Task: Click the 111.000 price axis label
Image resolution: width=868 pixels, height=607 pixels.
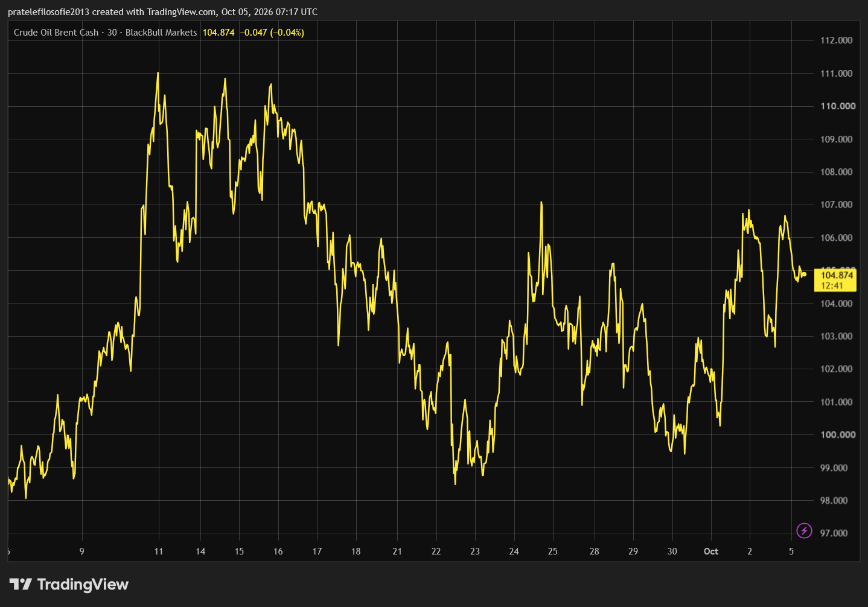Action: [836, 74]
